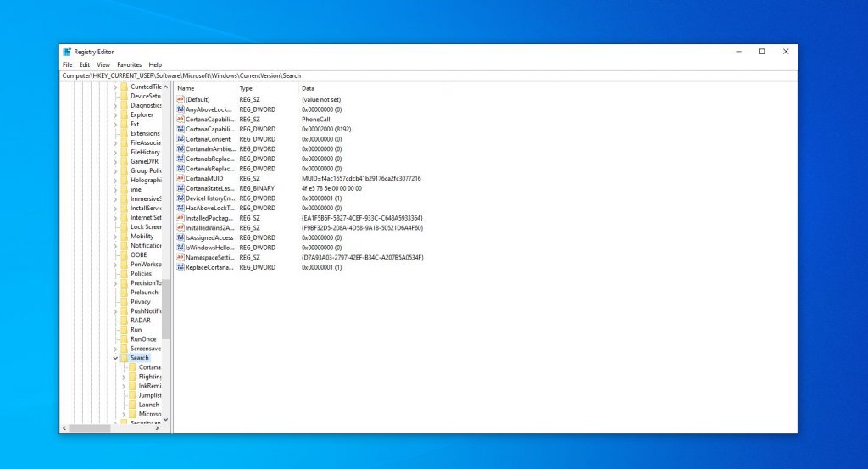This screenshot has height=469, width=868.
Task: Select the Extensions key in the tree
Action: coord(145,133)
